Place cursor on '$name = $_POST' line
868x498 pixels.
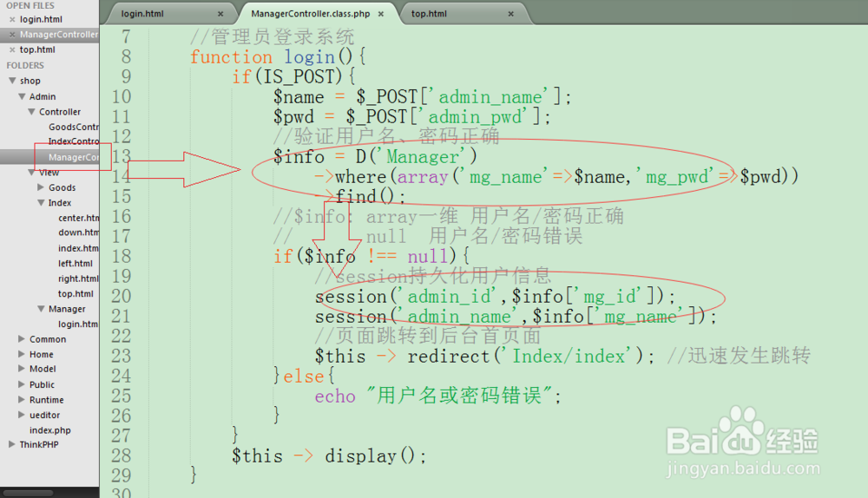[x=423, y=97]
